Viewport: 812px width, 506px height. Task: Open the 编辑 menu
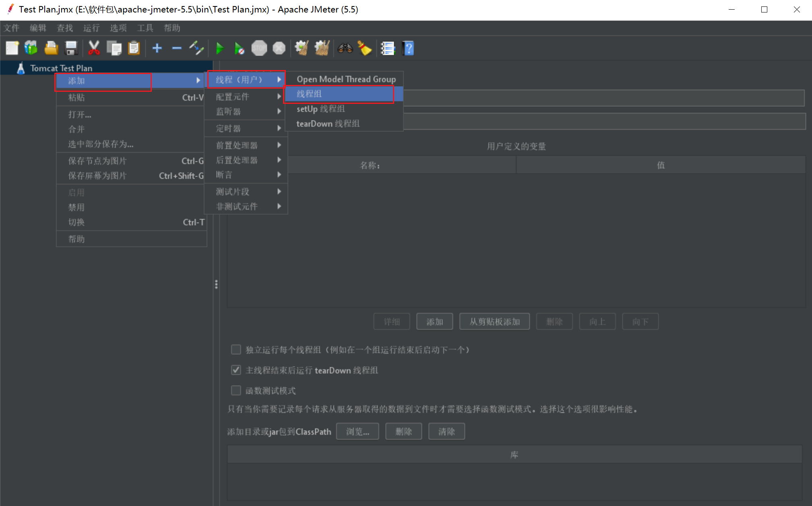coord(38,28)
